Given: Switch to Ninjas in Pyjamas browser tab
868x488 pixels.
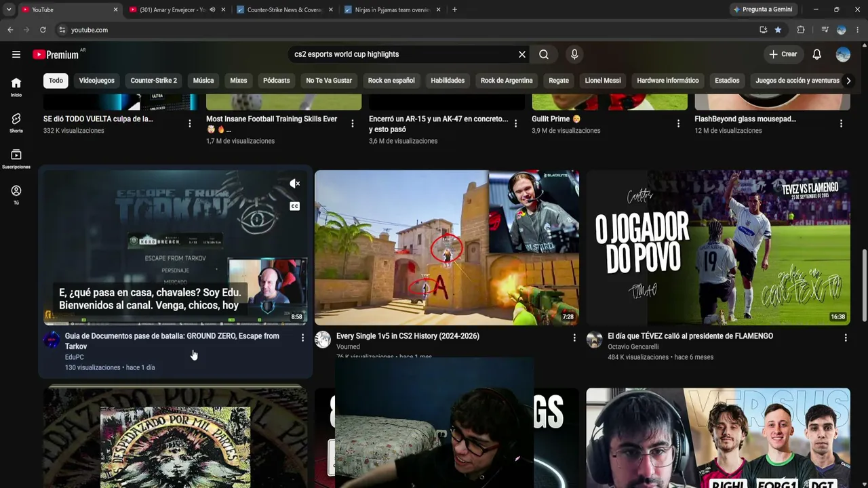Looking at the screenshot, I should tap(393, 9).
